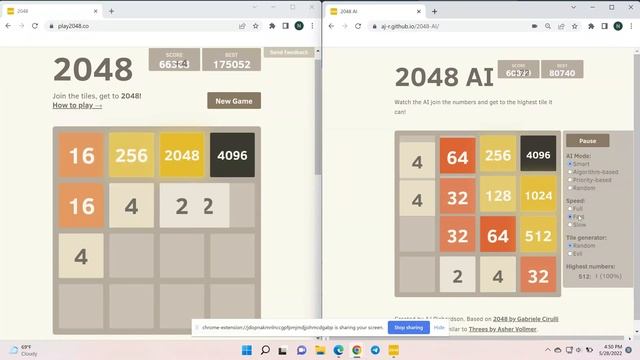This screenshot has height=360, width=640.
Task: Open the Chat icon on the taskbar
Action: click(x=302, y=350)
